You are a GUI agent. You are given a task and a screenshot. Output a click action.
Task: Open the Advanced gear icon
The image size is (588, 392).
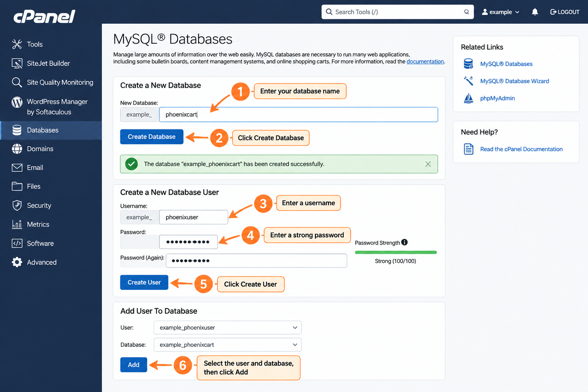[17, 262]
